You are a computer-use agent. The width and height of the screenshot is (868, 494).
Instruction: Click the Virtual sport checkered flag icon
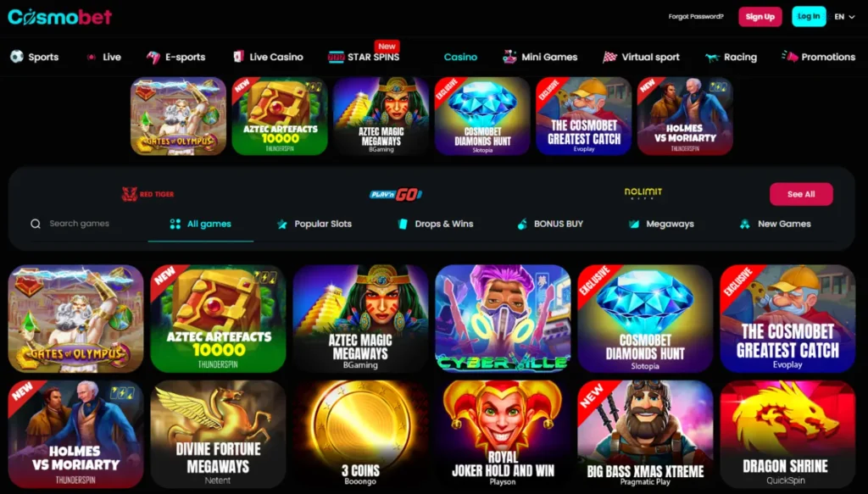[609, 57]
